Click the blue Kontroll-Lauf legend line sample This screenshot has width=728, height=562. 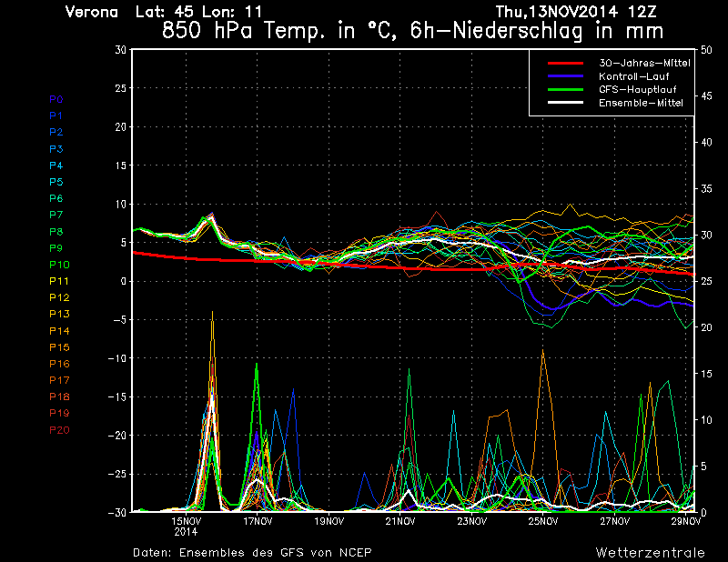[565, 76]
